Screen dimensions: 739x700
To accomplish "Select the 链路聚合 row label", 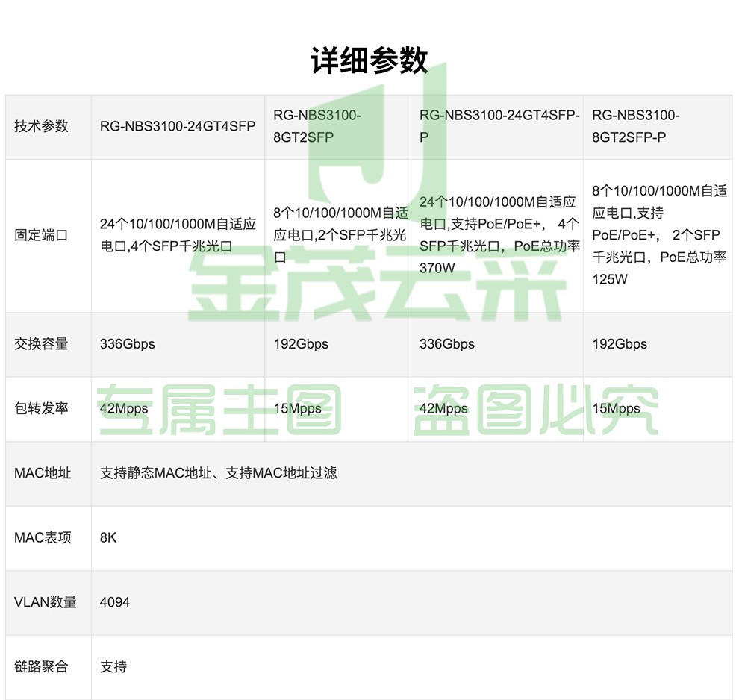I will (42, 666).
